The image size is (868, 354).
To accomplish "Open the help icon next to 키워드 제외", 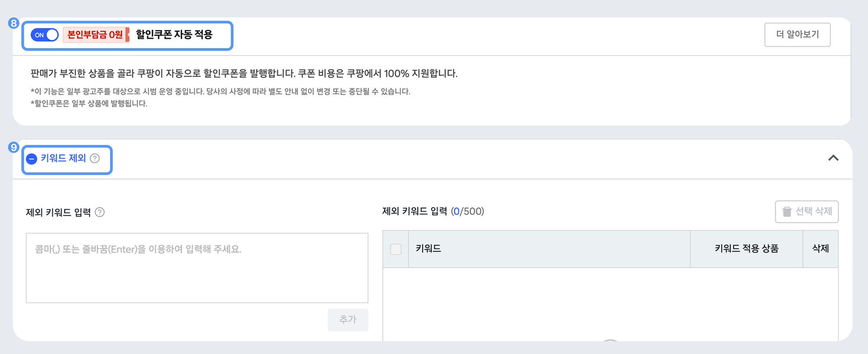I will click(95, 159).
